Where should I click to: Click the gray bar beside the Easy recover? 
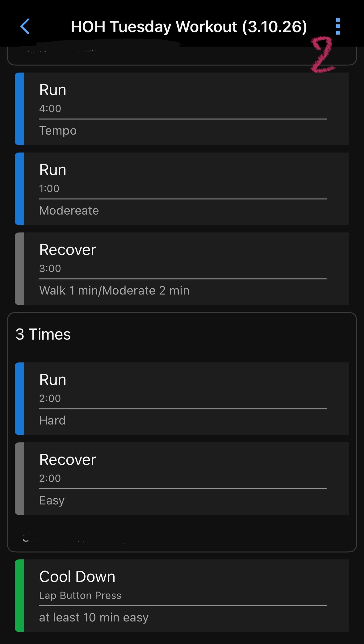[x=19, y=479]
